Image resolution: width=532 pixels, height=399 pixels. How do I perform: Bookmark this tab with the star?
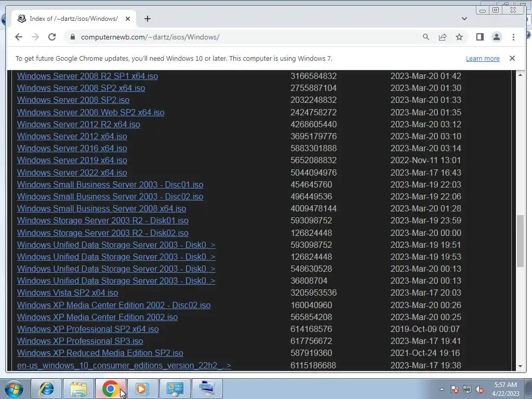(459, 37)
